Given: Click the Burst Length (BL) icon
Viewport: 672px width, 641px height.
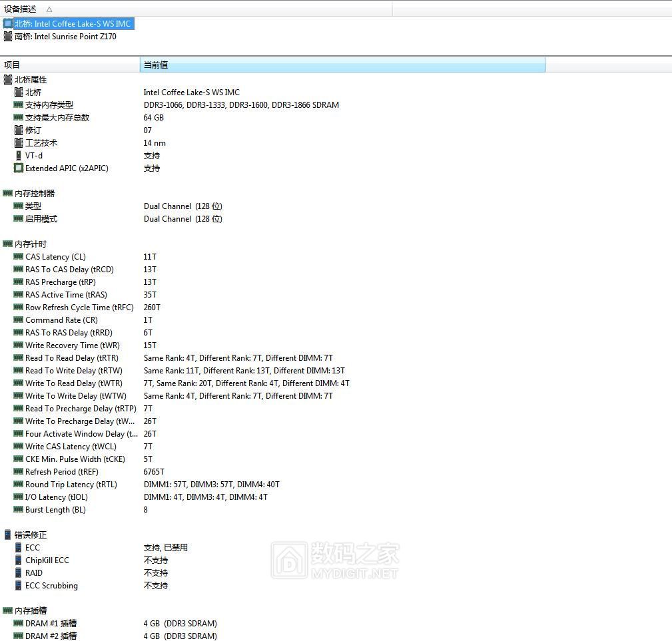Looking at the screenshot, I should coord(18,509).
